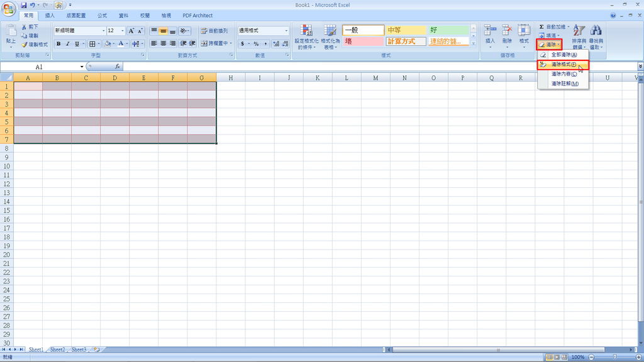
Task: Click the orientation slanted text icon
Action: point(184,31)
